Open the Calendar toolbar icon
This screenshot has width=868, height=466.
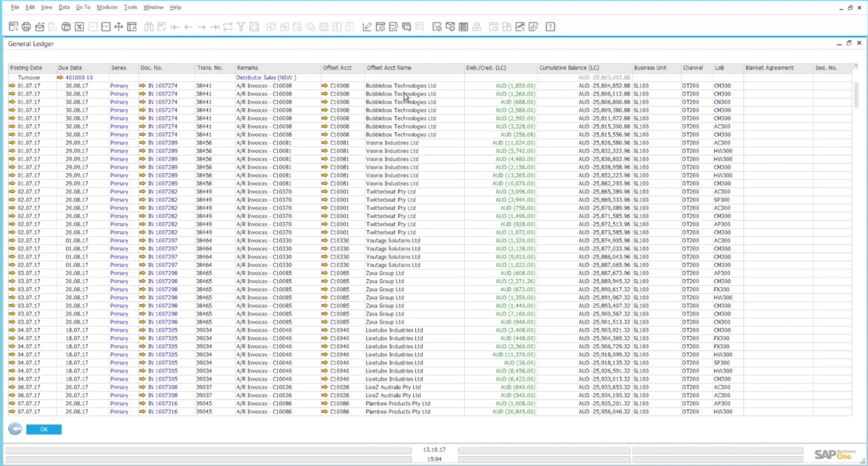pyautogui.click(x=463, y=27)
